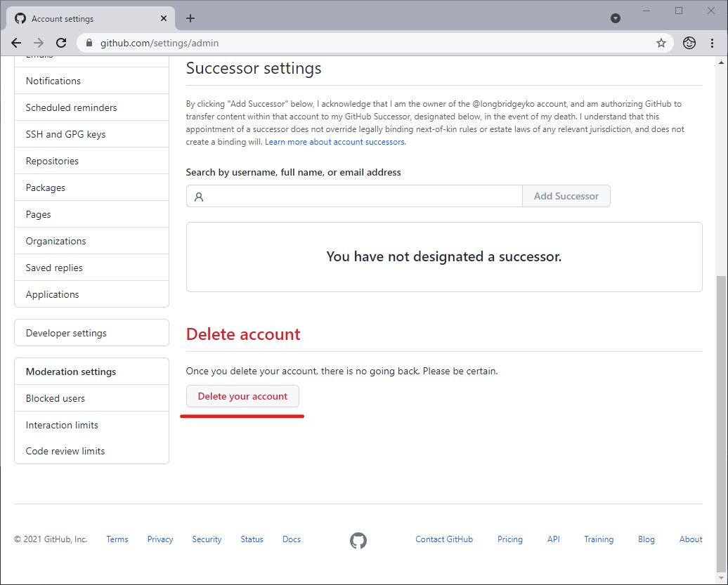The height and width of the screenshot is (585, 728).
Task: Click the browser forward arrow
Action: (x=39, y=43)
